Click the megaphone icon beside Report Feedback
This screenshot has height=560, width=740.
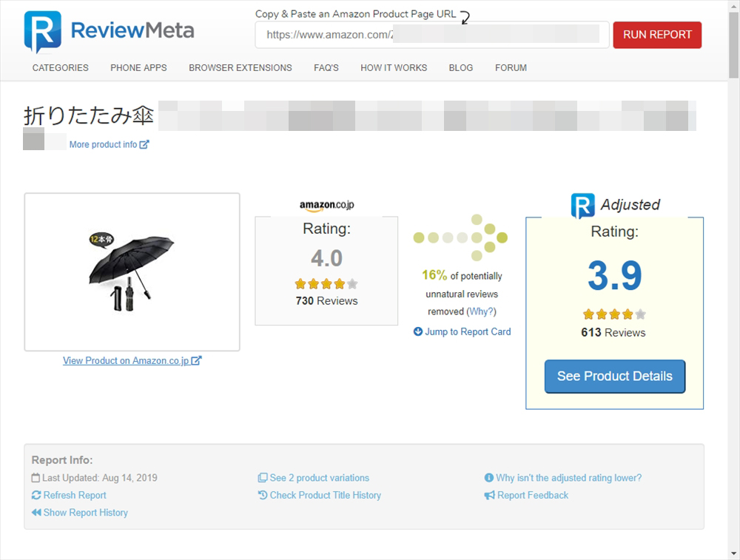tap(489, 496)
